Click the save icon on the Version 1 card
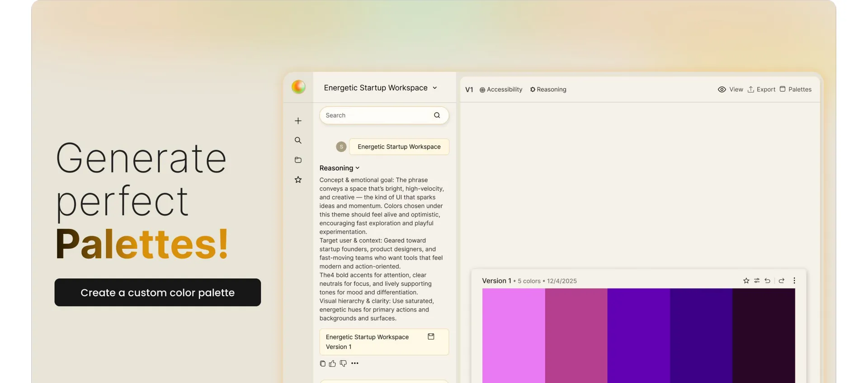 click(x=431, y=336)
